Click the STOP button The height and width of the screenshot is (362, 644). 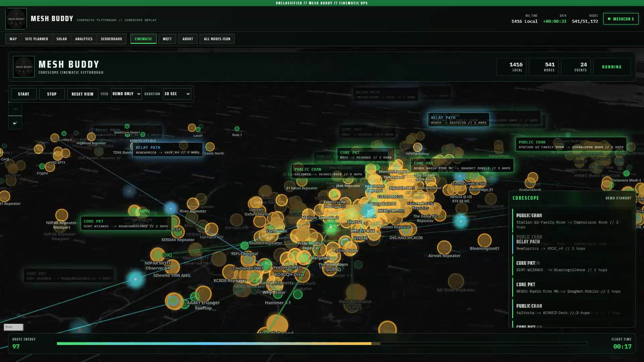(x=52, y=94)
